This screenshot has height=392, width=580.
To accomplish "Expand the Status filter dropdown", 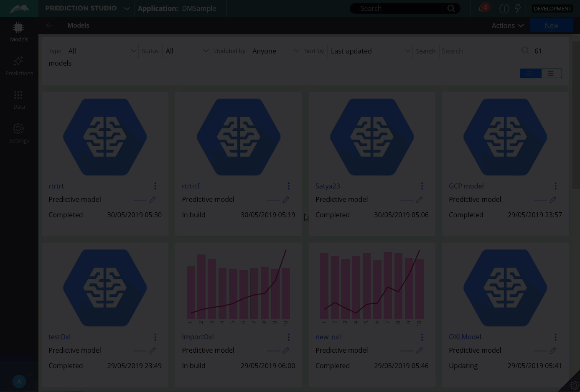I will point(186,51).
